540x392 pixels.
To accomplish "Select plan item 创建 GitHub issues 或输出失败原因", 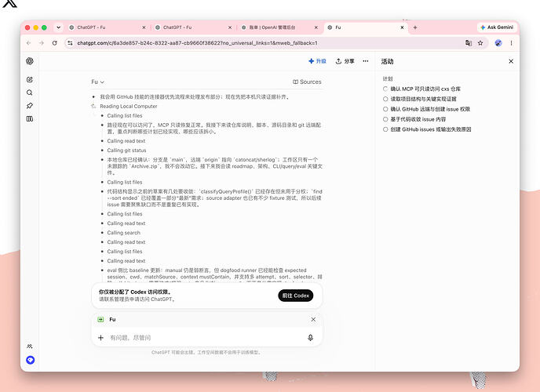I will click(427, 129).
